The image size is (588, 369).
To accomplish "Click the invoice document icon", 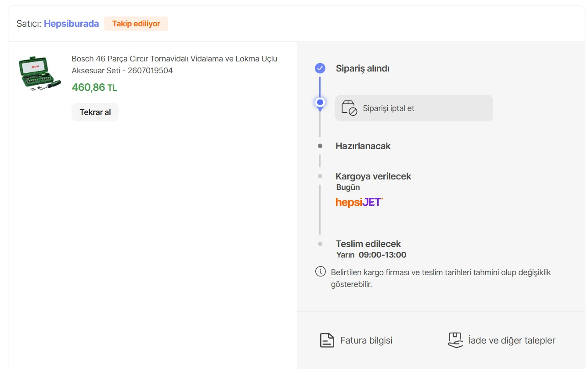I will [327, 340].
